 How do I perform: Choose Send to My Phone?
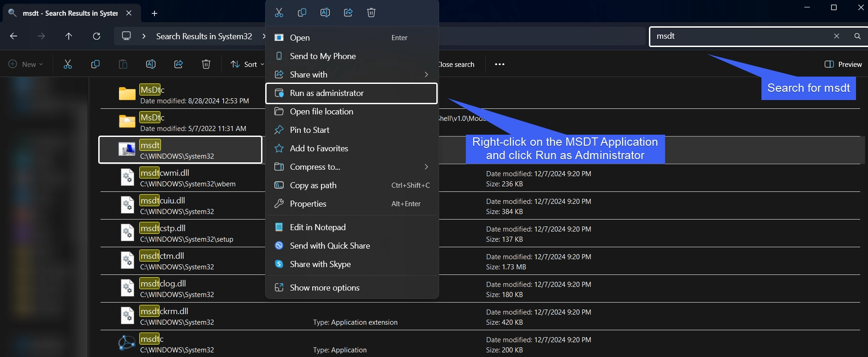(x=351, y=56)
